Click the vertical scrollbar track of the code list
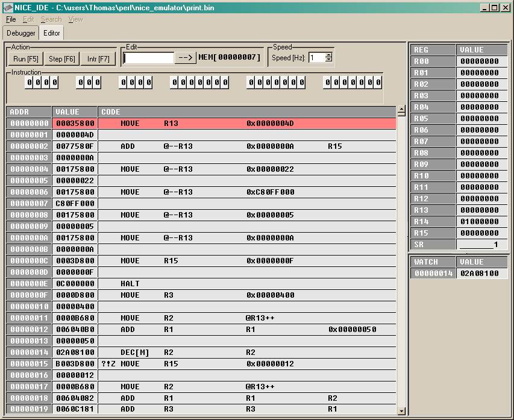Image resolution: width=514 pixels, height=420 pixels. pyautogui.click(x=401, y=259)
